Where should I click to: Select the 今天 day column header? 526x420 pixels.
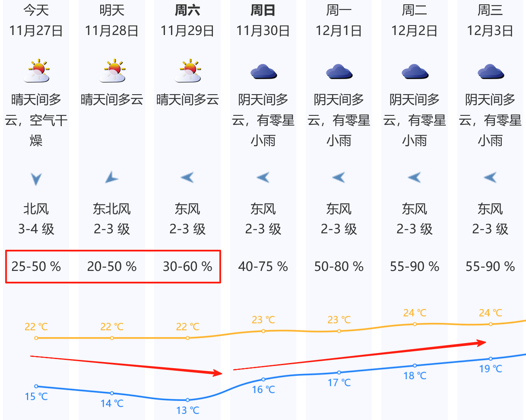click(x=36, y=10)
